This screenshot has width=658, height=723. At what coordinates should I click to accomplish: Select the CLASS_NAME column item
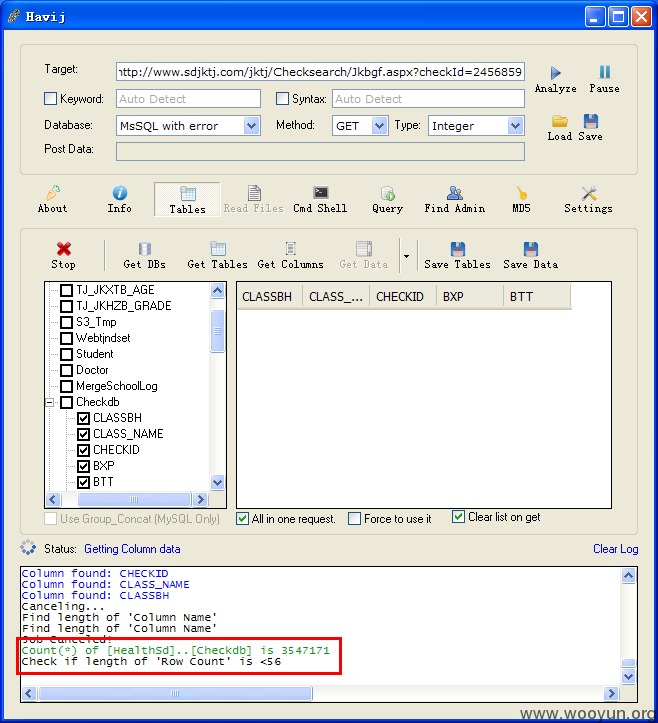click(x=128, y=434)
